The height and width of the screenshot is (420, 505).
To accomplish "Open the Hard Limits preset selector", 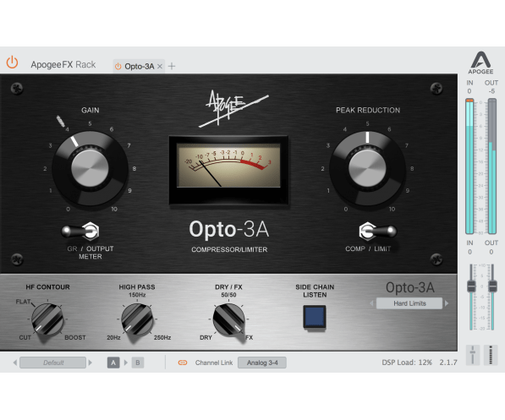I will click(x=409, y=303).
